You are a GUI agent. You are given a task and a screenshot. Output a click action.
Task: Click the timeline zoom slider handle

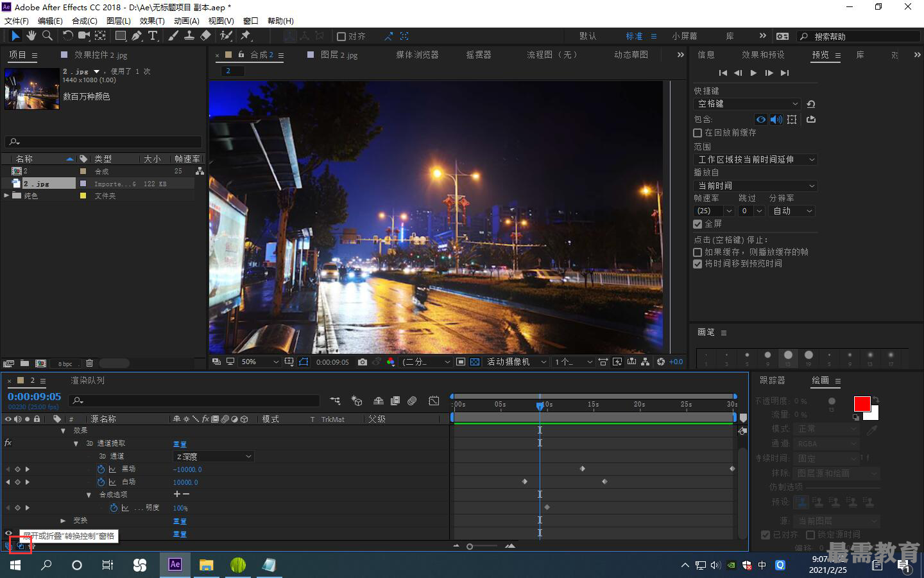470,547
